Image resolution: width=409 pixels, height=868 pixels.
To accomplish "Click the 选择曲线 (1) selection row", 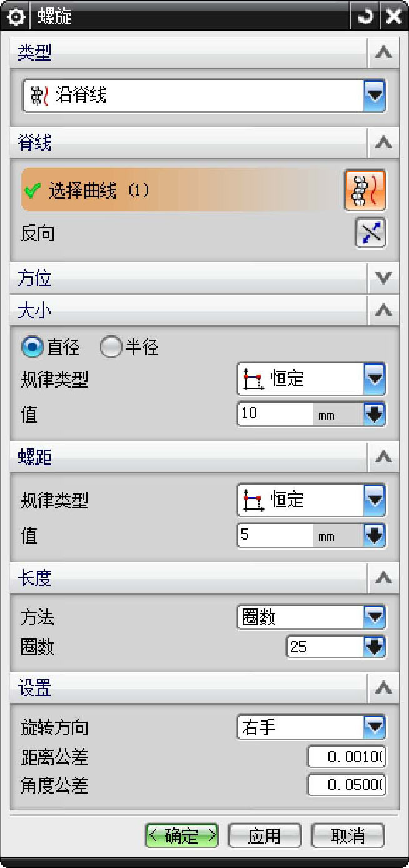I will click(175, 190).
